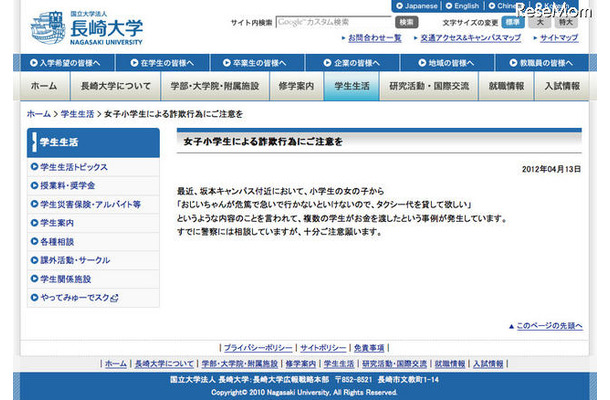The width and height of the screenshot is (610, 400).
Task: Click the 検索 search button
Action: (407, 22)
